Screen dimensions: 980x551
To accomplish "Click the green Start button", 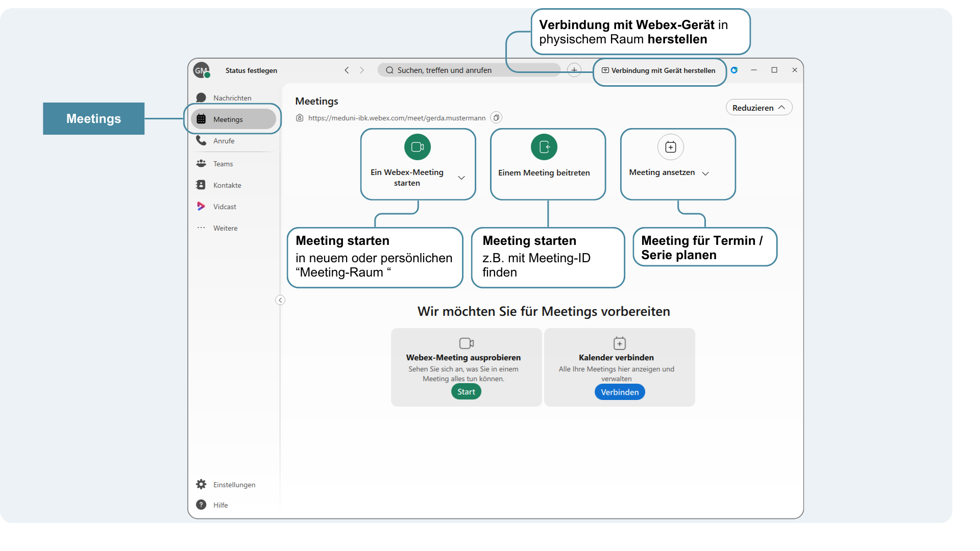I will pos(466,392).
